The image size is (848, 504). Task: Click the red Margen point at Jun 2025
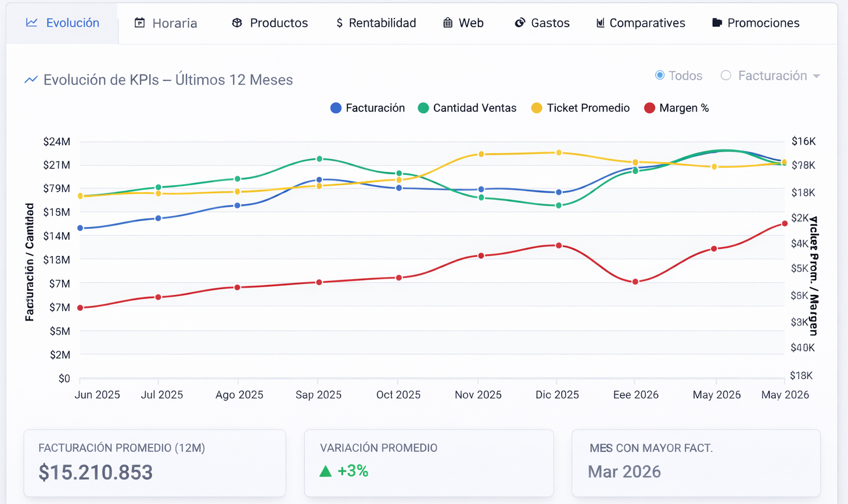tap(80, 308)
